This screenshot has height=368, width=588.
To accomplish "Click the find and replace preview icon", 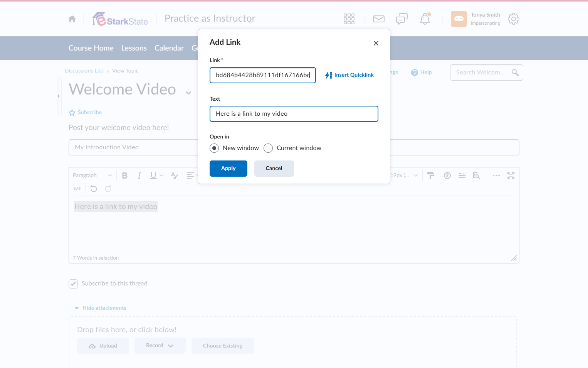I will tap(477, 176).
